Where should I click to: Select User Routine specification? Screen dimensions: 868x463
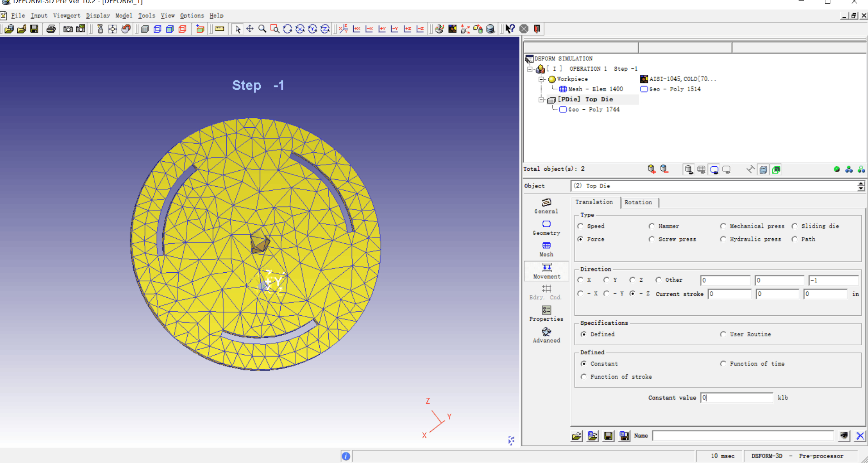[x=746, y=334]
